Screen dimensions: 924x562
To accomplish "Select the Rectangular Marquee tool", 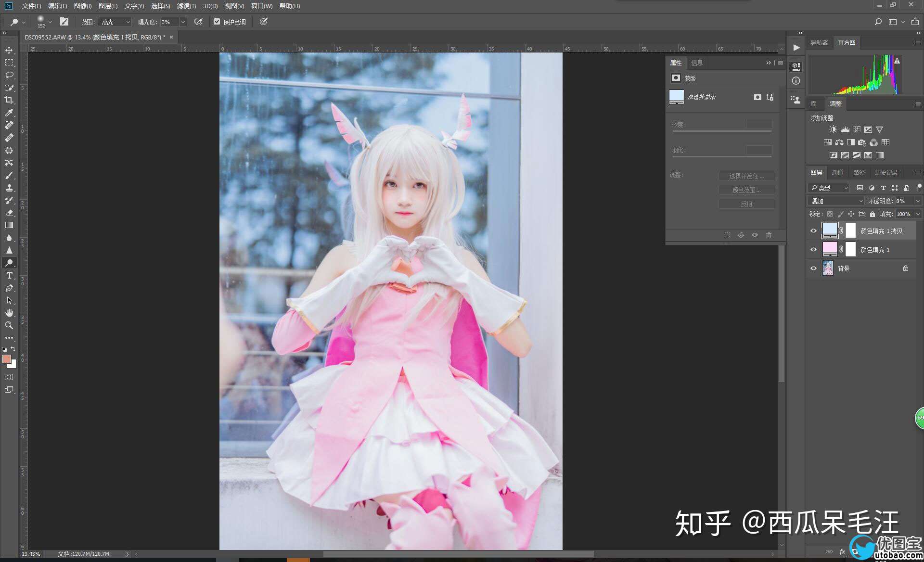I will click(9, 63).
